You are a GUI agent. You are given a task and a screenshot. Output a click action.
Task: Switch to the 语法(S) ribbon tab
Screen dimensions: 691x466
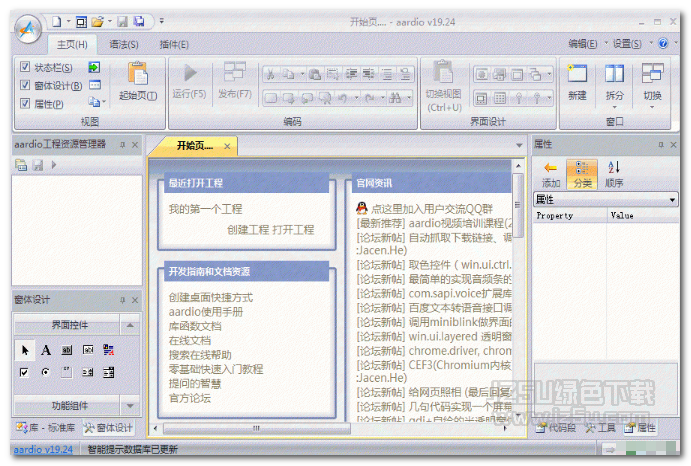click(124, 45)
